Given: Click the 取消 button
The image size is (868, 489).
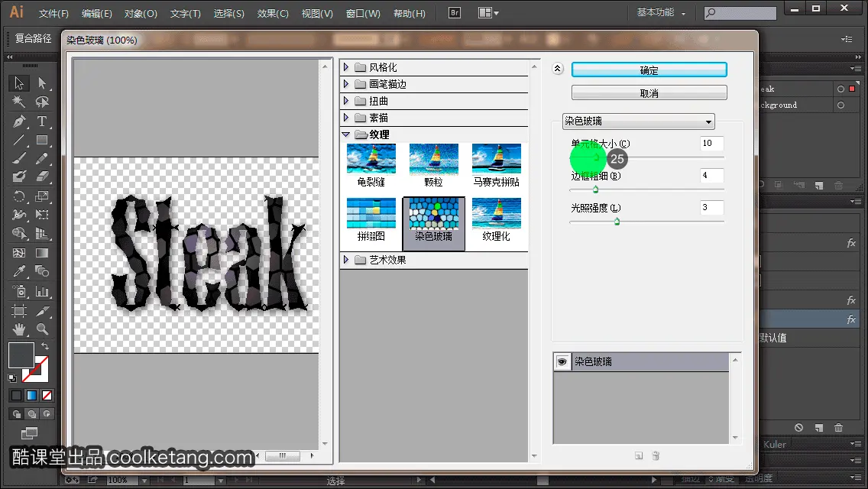Looking at the screenshot, I should (x=649, y=92).
